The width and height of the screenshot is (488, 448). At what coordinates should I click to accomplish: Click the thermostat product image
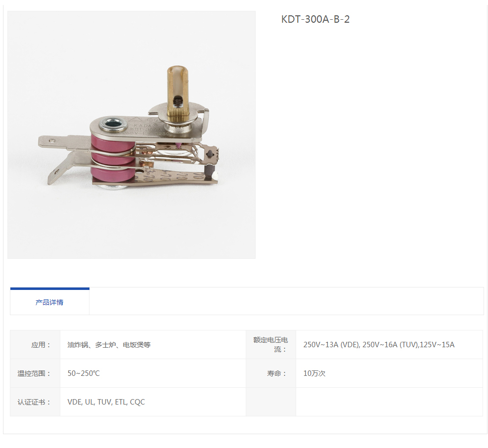click(132, 135)
